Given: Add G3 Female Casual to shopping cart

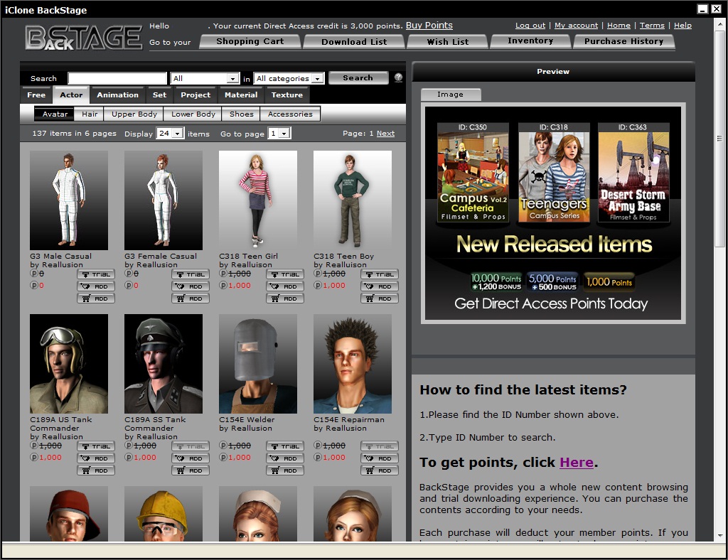Looking at the screenshot, I should (191, 298).
